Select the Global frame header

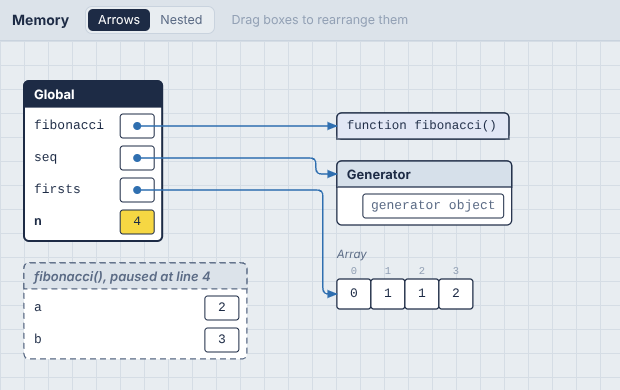93,95
